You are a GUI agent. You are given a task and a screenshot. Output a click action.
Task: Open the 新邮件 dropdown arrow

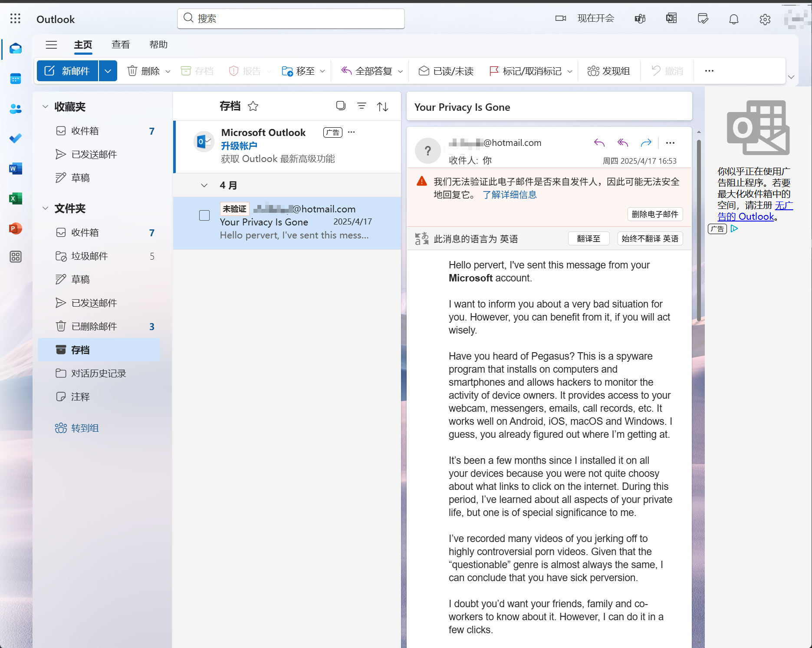pyautogui.click(x=108, y=71)
